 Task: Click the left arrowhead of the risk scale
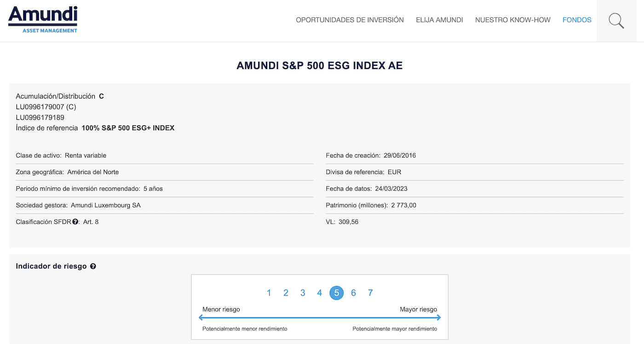(x=201, y=317)
